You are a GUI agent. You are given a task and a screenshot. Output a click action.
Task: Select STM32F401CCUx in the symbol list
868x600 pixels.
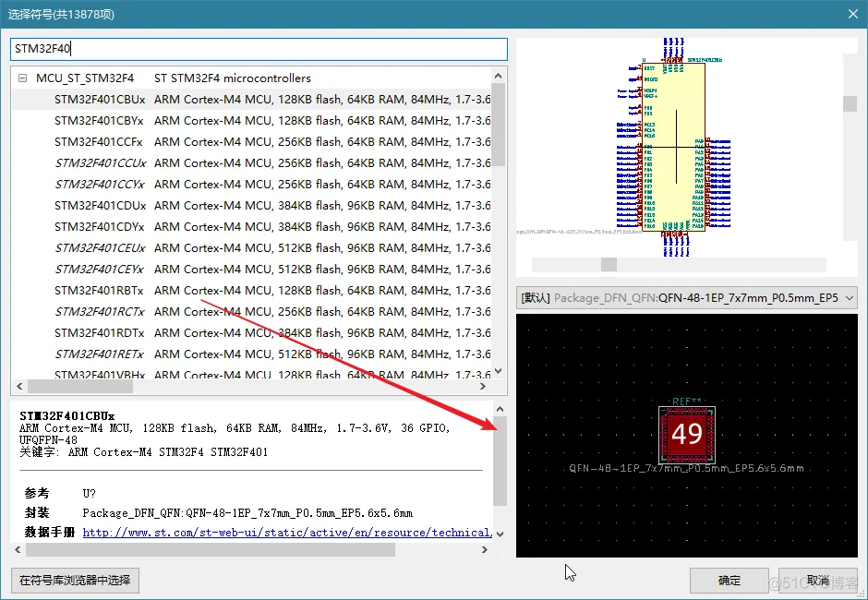pyautogui.click(x=251, y=163)
